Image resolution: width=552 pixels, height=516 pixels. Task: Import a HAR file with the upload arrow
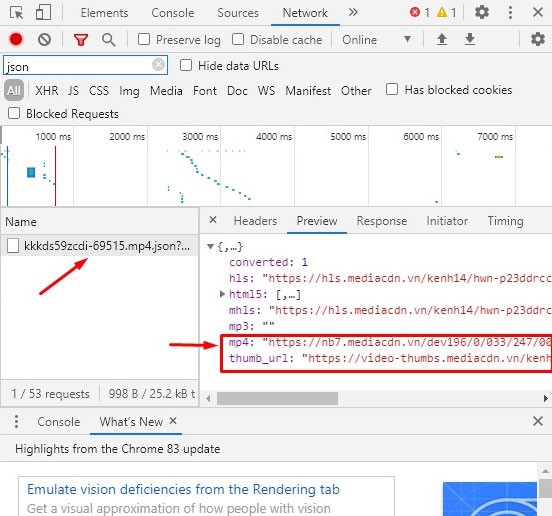(442, 39)
